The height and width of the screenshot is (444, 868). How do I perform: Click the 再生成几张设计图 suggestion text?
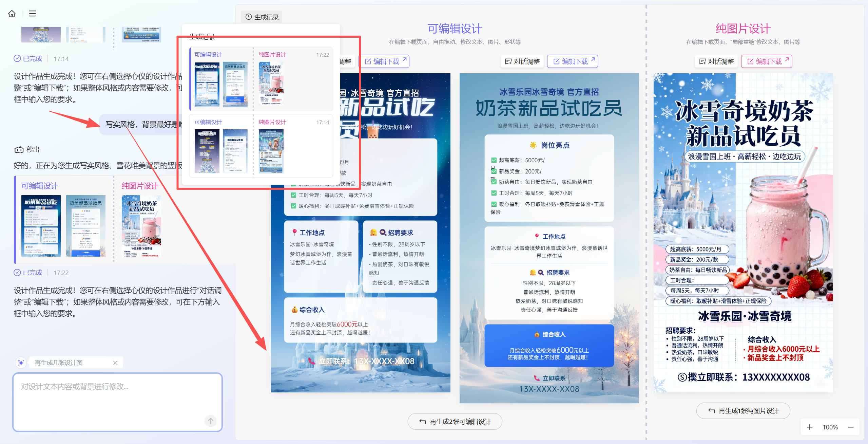click(59, 363)
